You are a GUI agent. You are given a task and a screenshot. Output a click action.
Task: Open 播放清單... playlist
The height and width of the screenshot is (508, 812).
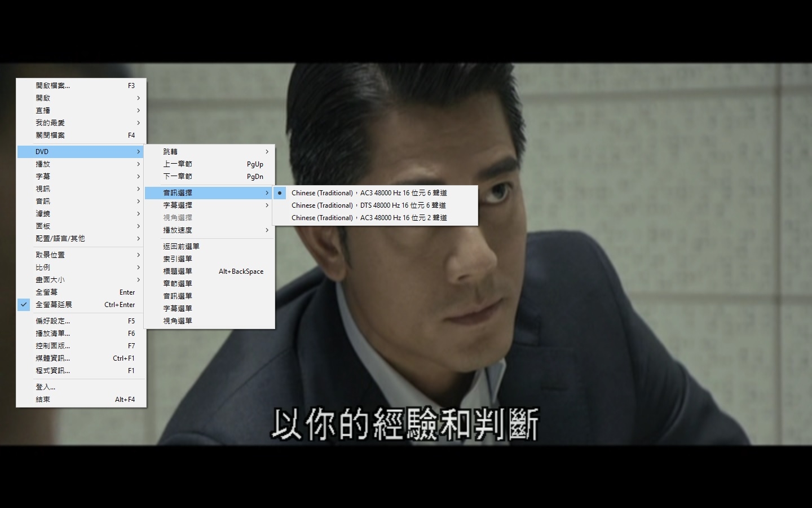point(81,334)
